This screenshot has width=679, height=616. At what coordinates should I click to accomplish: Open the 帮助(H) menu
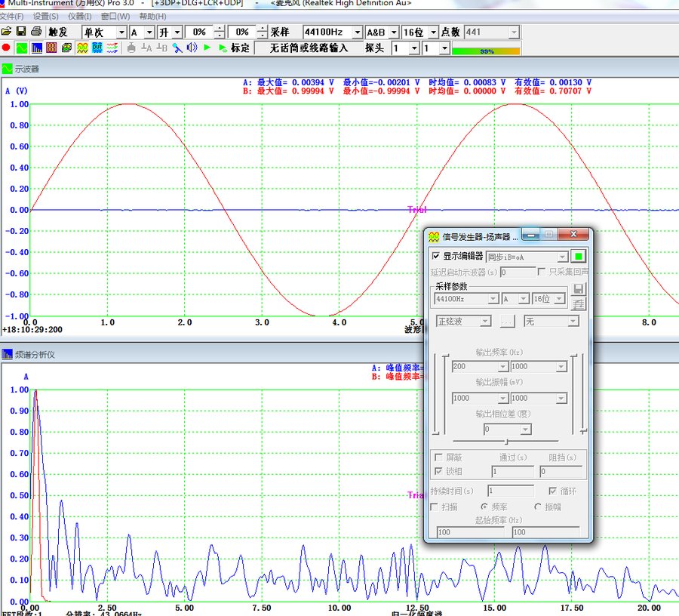[152, 17]
